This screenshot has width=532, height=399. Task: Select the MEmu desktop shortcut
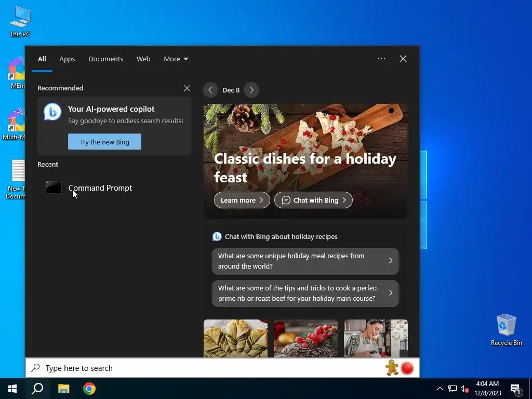click(17, 72)
